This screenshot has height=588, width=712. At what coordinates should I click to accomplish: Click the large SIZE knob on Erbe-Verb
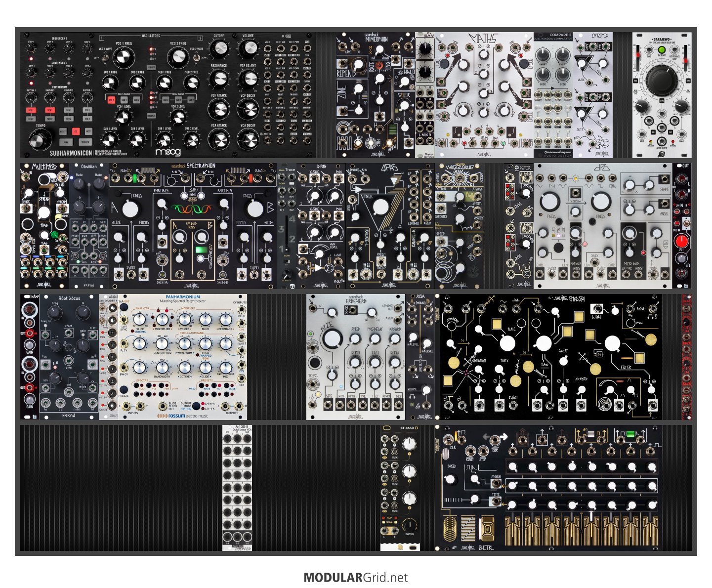332,338
